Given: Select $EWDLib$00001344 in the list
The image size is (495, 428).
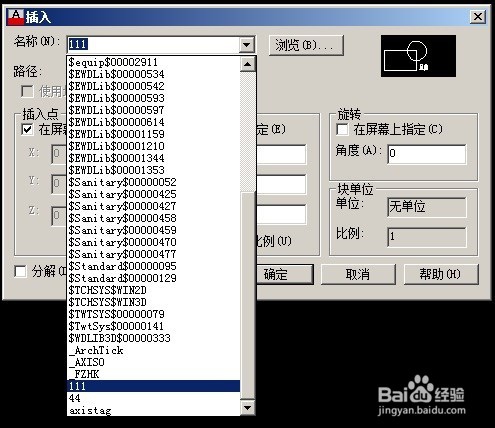Looking at the screenshot, I should pyautogui.click(x=153, y=158).
